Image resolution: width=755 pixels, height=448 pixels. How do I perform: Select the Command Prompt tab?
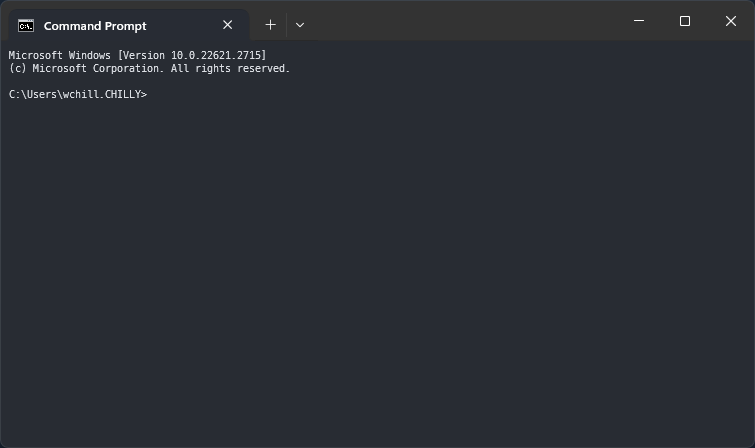pos(128,25)
